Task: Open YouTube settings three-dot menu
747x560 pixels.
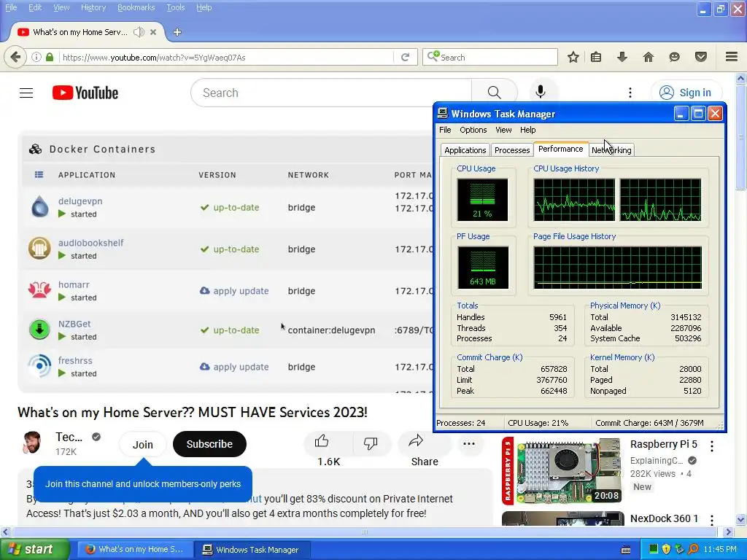Action: click(630, 93)
